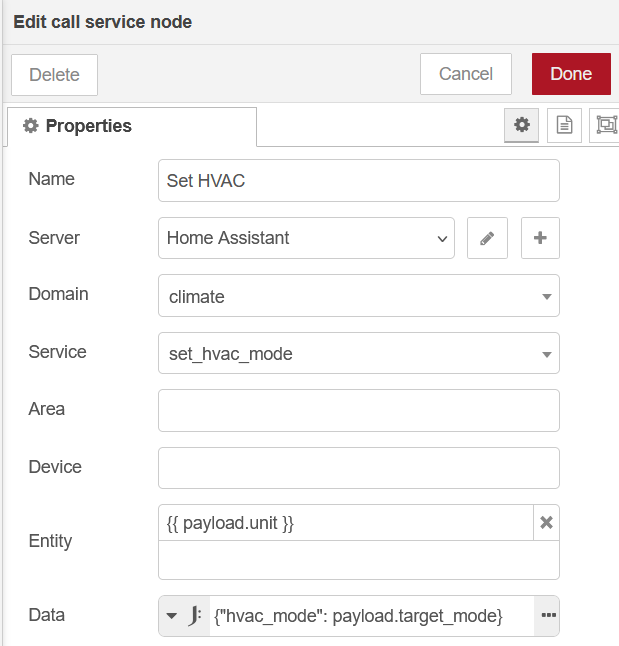Viewport: 619px width, 646px height.
Task: Expand the Domain dropdown showing climate
Action: click(358, 296)
